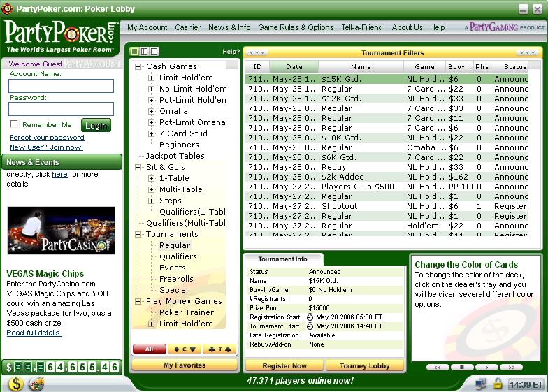The image size is (548, 392).
Task: Expand the 7 Card Stud node
Action: point(151,133)
